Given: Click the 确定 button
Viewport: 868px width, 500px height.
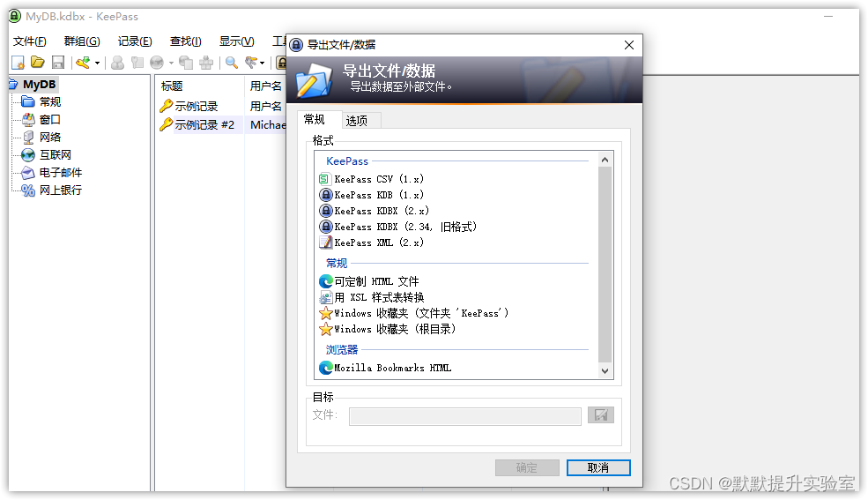Looking at the screenshot, I should (527, 468).
